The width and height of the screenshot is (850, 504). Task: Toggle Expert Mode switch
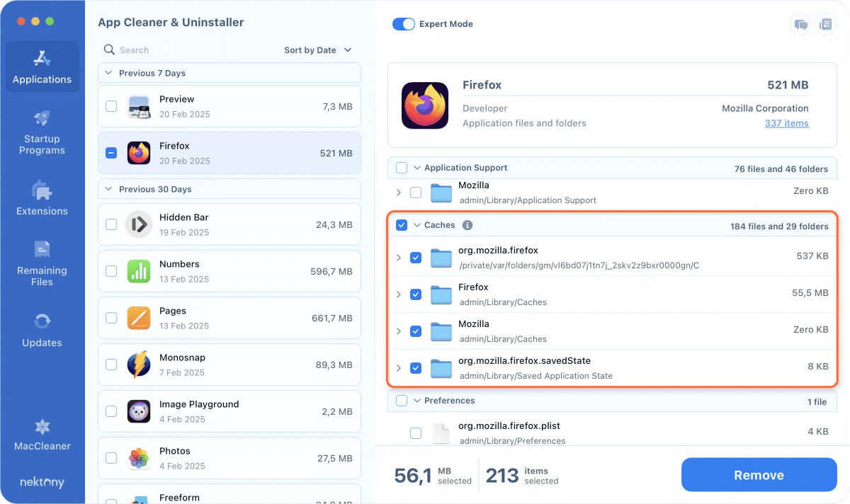point(404,24)
